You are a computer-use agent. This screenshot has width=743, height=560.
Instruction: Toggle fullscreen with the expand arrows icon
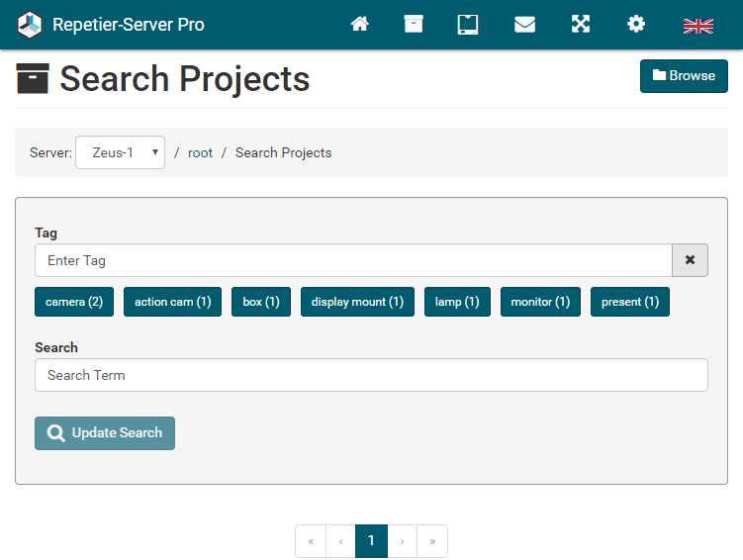581,25
